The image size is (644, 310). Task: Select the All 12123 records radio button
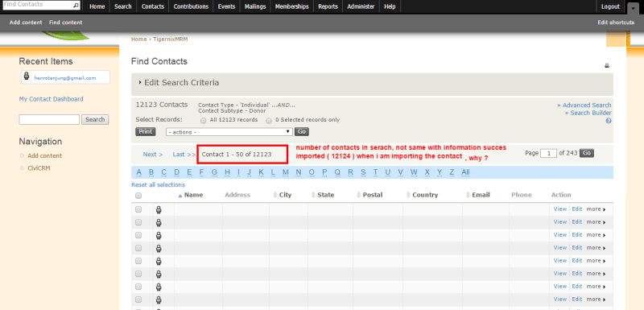(x=204, y=121)
